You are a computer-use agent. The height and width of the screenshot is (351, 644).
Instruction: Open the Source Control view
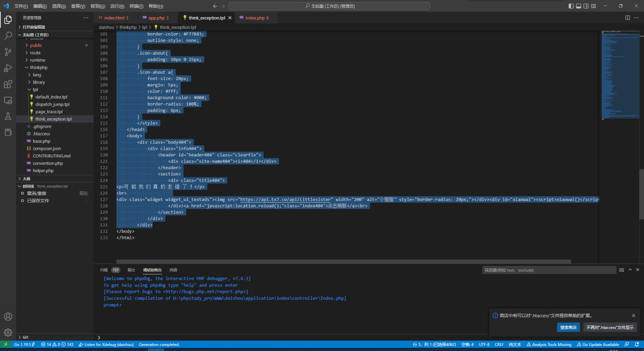tap(8, 52)
